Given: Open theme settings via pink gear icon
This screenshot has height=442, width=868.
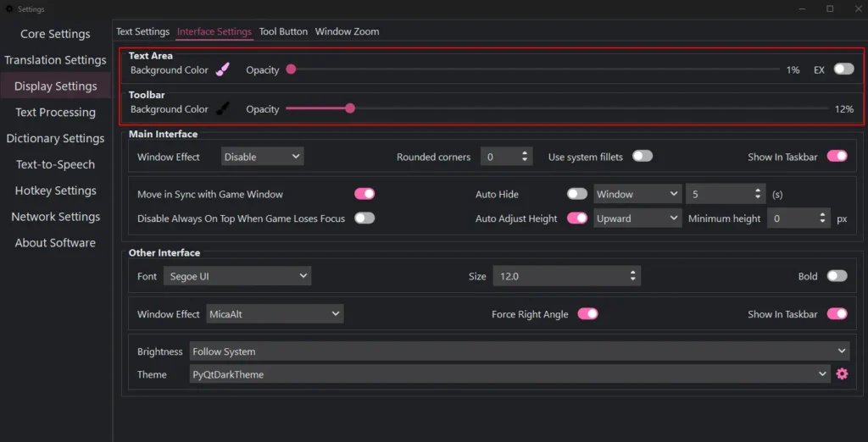Looking at the screenshot, I should 842,374.
